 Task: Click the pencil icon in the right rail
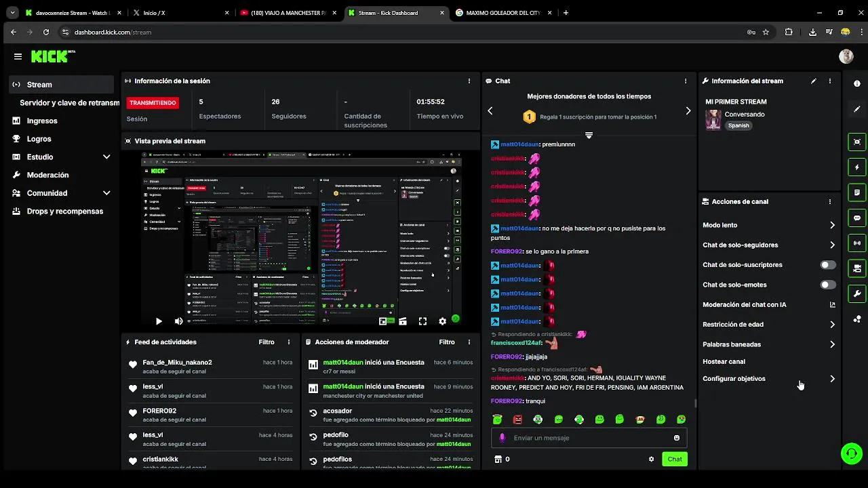click(x=857, y=108)
